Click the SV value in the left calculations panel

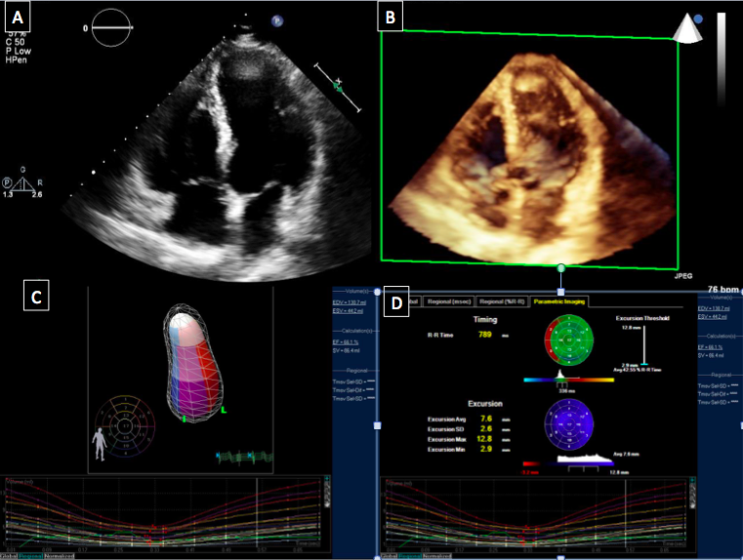[x=346, y=351]
